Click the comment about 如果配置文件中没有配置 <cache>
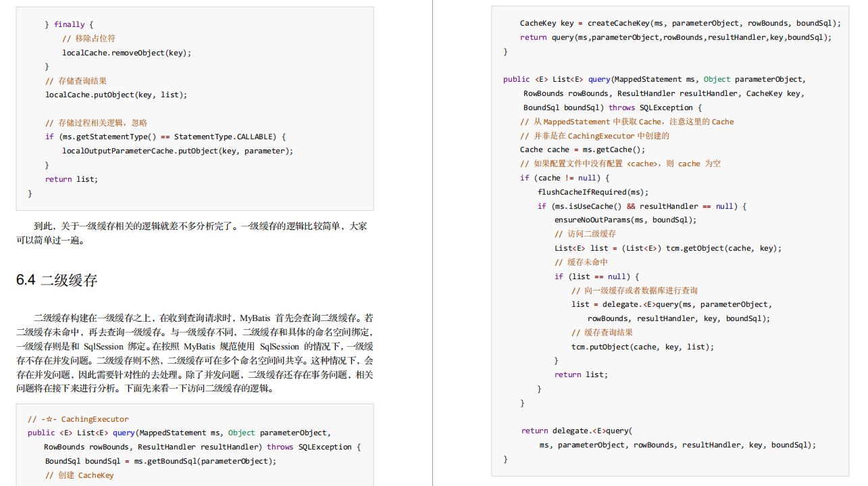The width and height of the screenshot is (868, 486). coord(620,164)
